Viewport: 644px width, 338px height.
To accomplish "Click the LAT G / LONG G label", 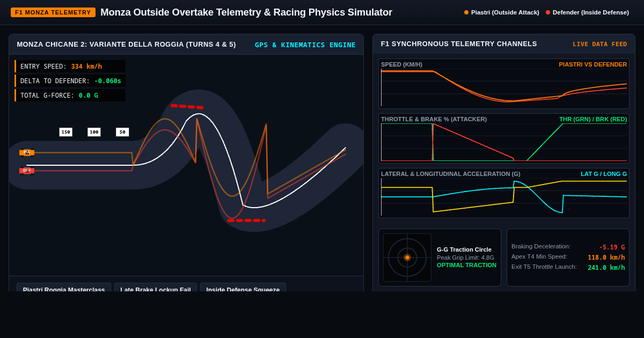I will [x=604, y=174].
